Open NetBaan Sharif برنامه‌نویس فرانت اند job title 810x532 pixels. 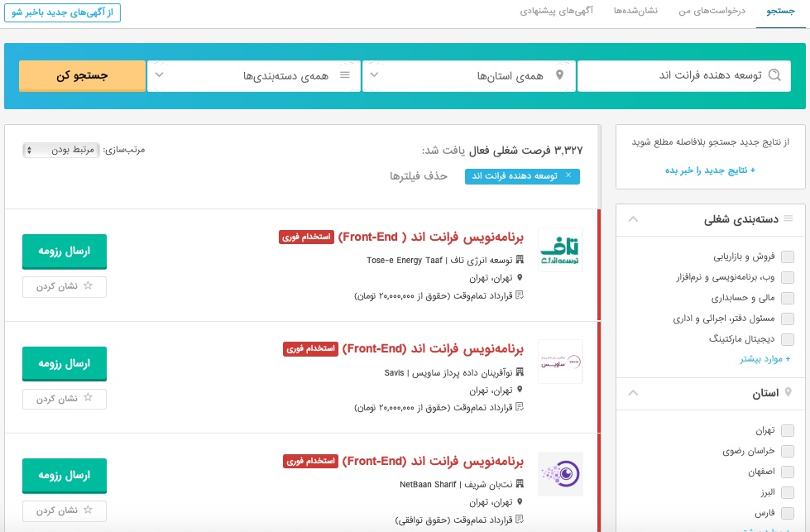[x=433, y=461]
